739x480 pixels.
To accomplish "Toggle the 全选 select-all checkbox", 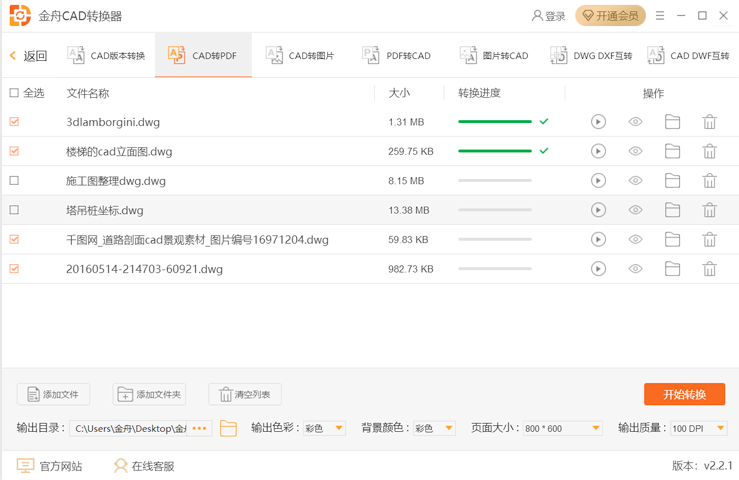I will [14, 93].
